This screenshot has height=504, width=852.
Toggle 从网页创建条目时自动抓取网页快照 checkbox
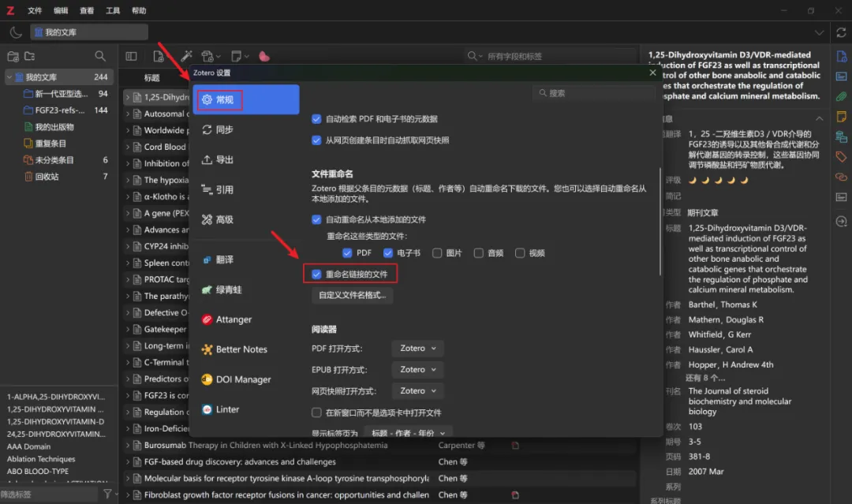tap(316, 140)
